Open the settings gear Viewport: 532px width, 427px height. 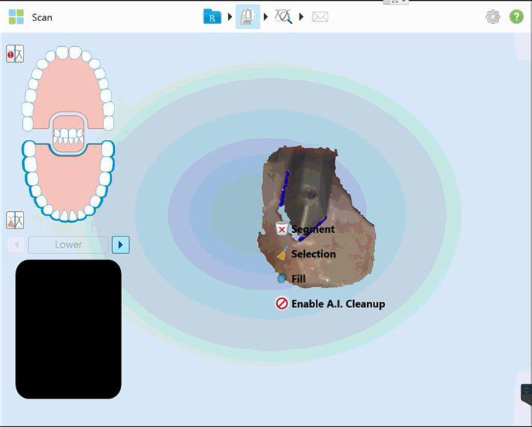click(x=493, y=17)
